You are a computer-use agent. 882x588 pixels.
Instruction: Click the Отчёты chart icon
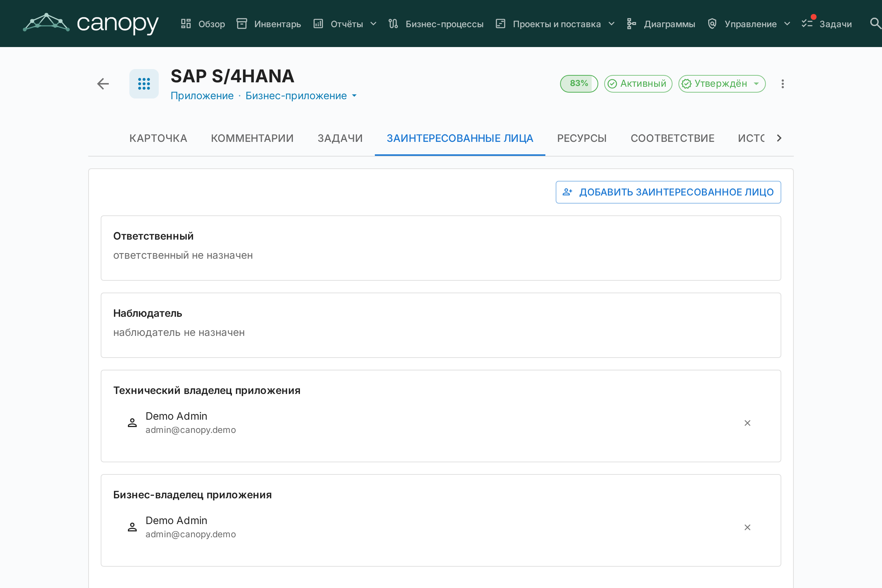coord(318,24)
